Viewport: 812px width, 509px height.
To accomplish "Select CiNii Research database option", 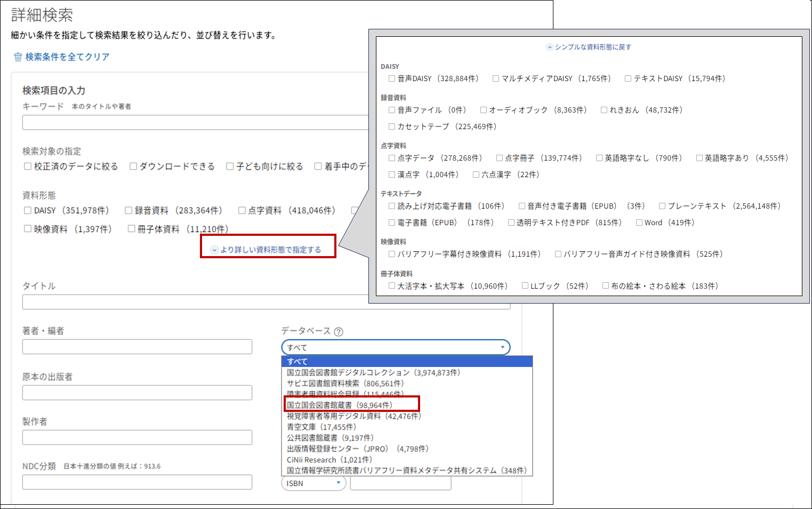I will coord(329,459).
